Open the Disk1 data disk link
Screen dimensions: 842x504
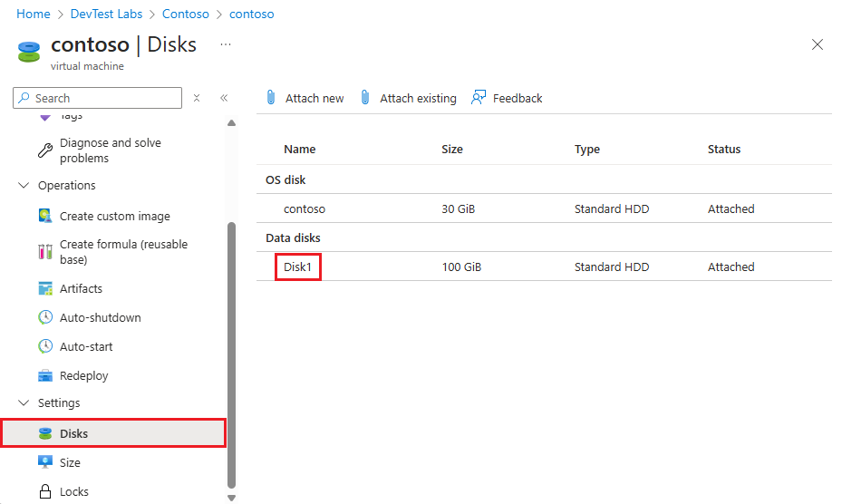point(297,267)
